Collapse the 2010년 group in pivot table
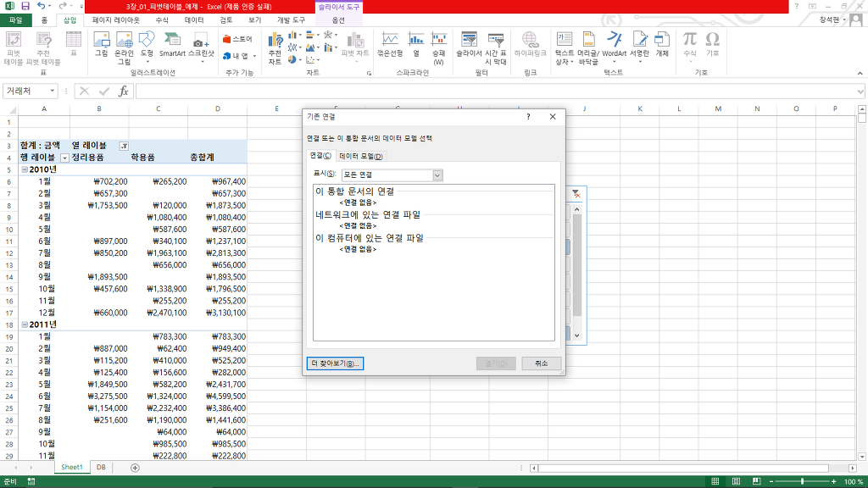This screenshot has width=868, height=488. (25, 169)
